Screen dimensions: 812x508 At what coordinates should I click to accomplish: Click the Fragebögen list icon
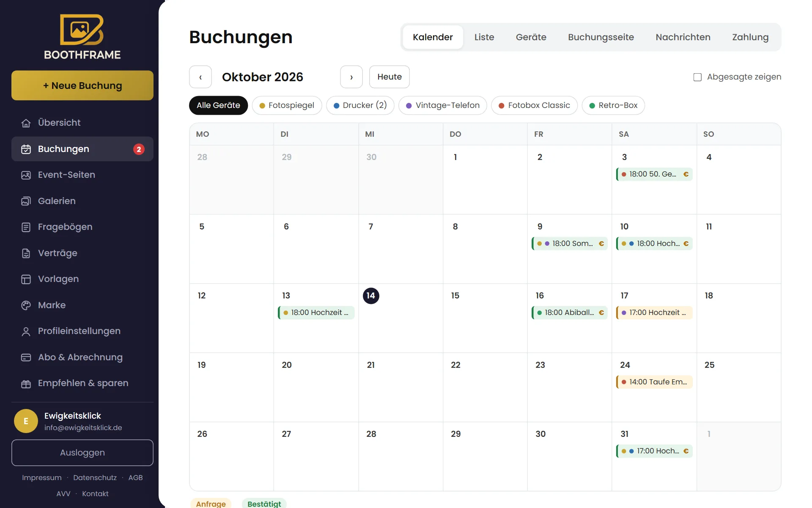click(26, 227)
